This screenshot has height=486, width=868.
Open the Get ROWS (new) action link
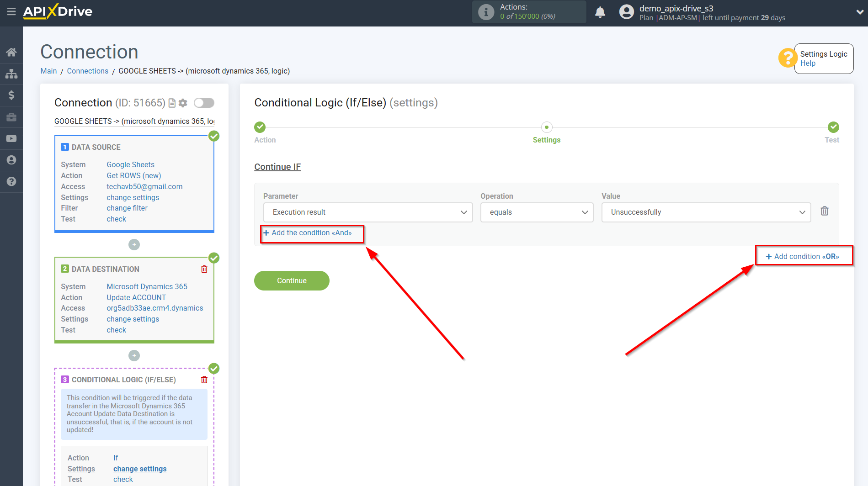134,175
